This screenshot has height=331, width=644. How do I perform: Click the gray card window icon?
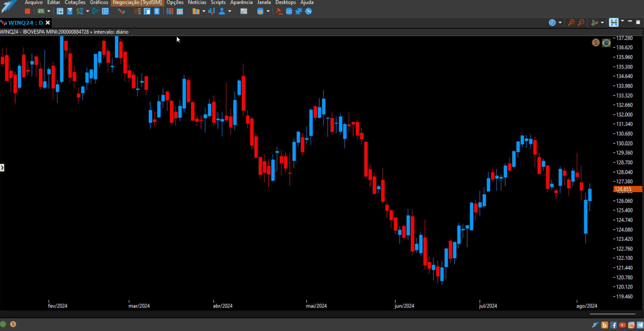(244, 11)
